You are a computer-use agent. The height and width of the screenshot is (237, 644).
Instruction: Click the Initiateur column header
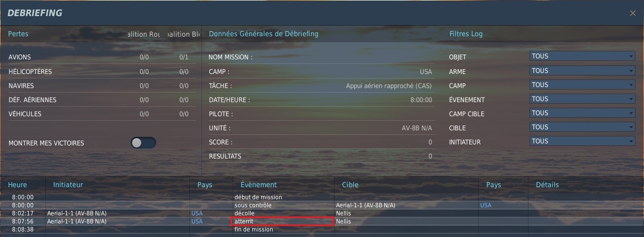click(x=68, y=185)
